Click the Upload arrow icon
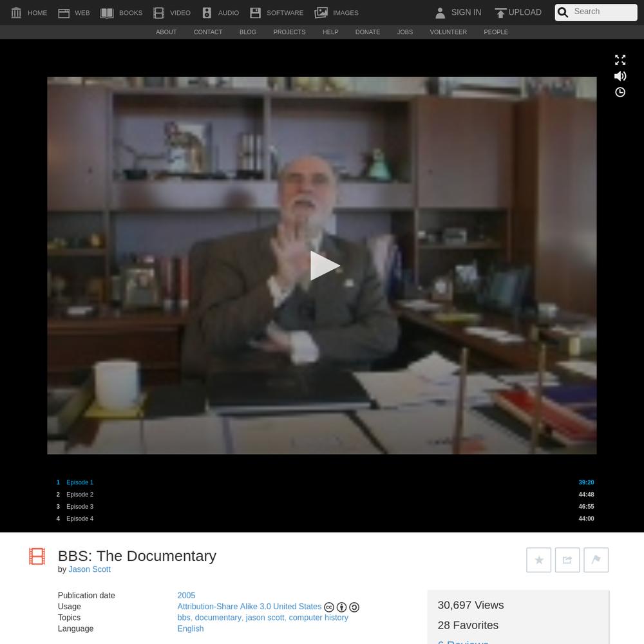Image resolution: width=644 pixels, height=644 pixels. click(x=500, y=13)
